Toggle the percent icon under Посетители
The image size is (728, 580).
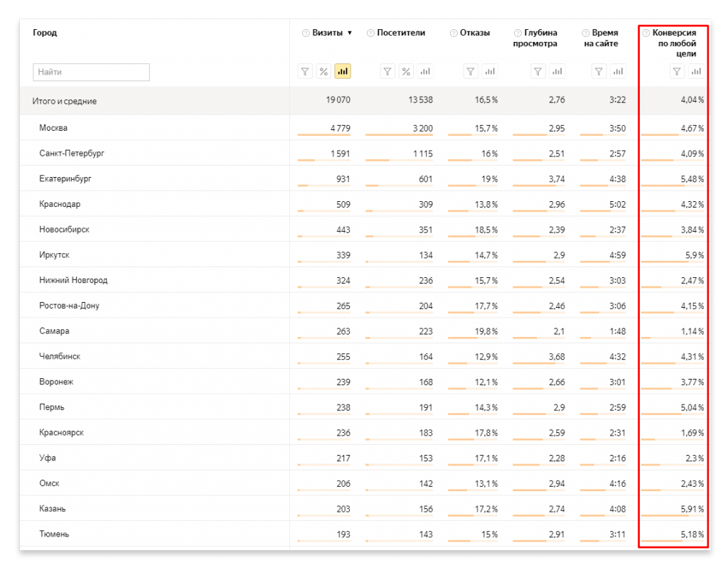pos(406,72)
